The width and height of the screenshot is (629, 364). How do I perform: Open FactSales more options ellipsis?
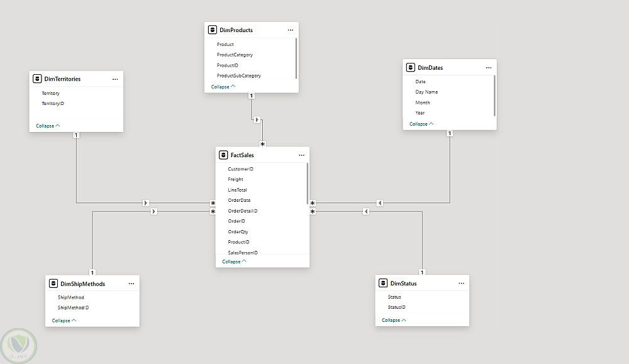click(x=301, y=155)
